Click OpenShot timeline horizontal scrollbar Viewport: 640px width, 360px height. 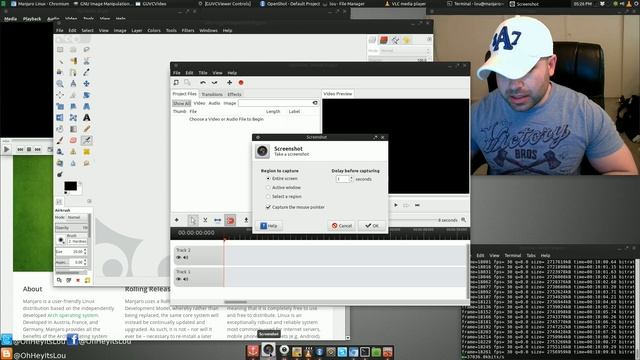pyautogui.click(x=236, y=302)
